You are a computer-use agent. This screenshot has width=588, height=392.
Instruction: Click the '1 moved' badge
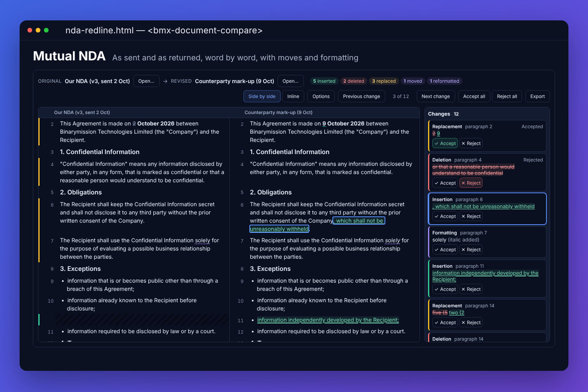pyautogui.click(x=413, y=81)
